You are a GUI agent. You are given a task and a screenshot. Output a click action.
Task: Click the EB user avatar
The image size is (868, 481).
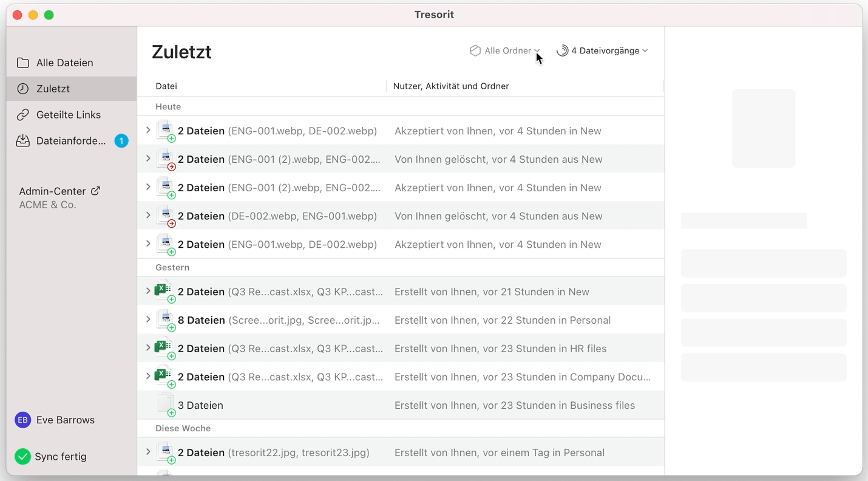(22, 420)
